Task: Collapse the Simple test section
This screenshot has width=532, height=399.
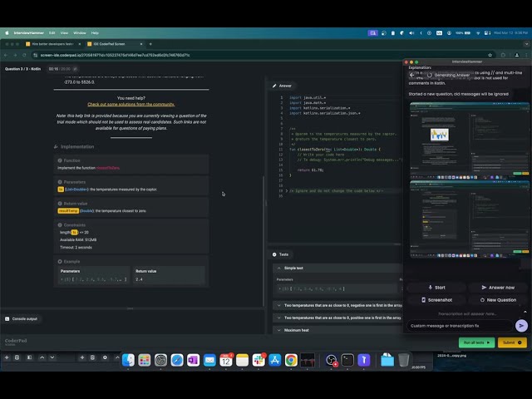Action: [x=279, y=268]
